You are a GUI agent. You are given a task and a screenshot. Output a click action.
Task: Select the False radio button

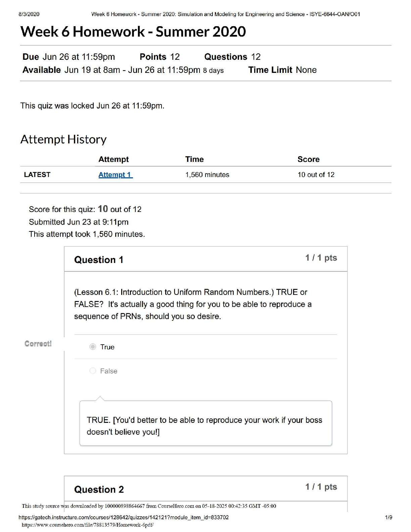point(93,371)
